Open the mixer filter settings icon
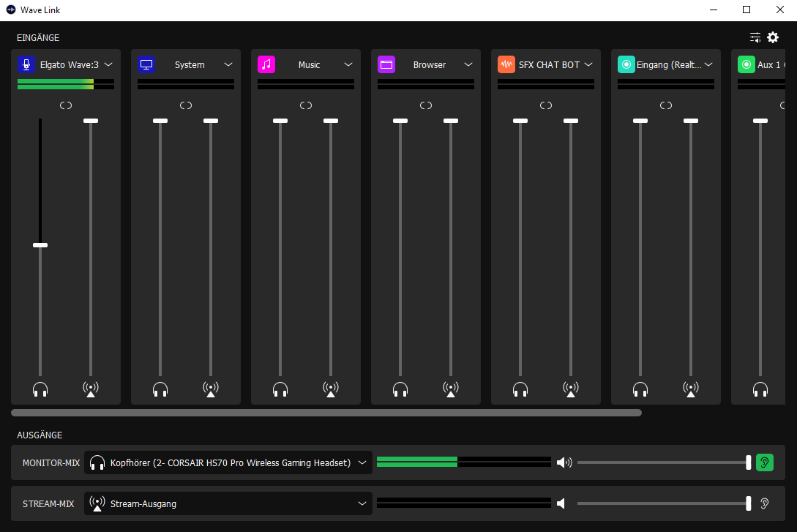 pyautogui.click(x=755, y=37)
